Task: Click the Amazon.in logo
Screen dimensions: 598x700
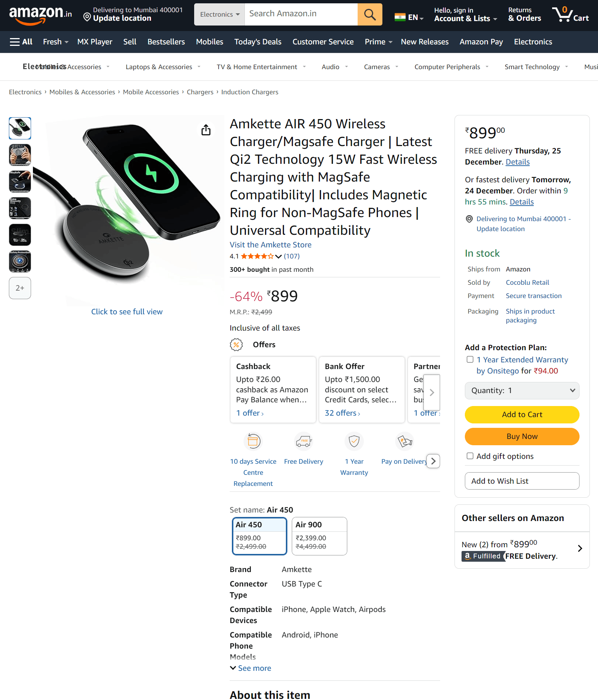Action: (40, 15)
